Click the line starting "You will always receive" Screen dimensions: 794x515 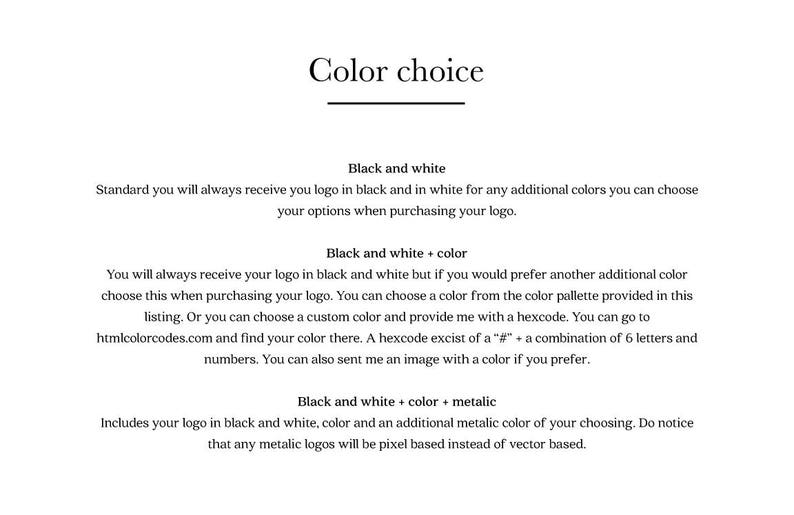coord(396,274)
